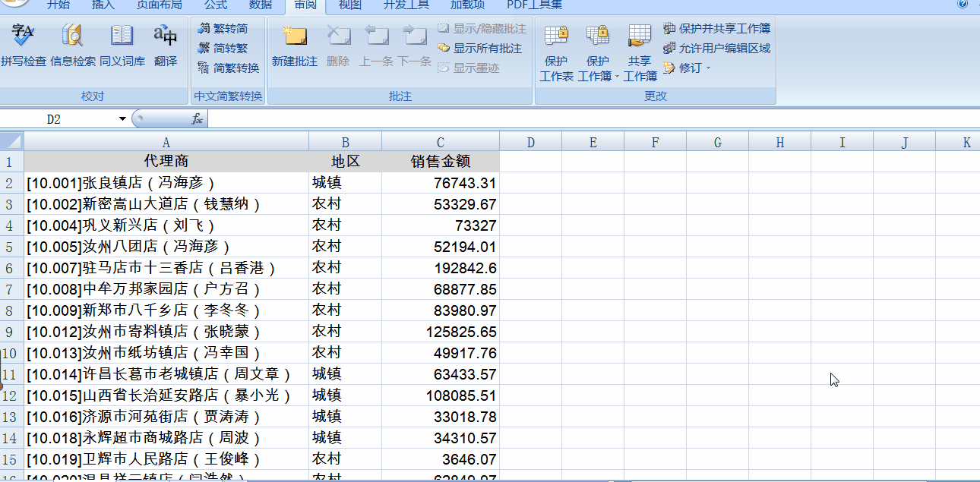This screenshot has height=482, width=980.
Task: Select column H header
Action: [780, 142]
